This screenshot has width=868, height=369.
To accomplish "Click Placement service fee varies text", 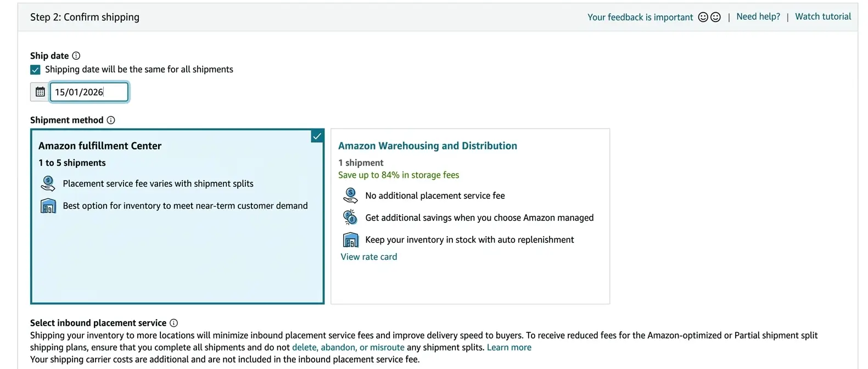I will point(158,183).
